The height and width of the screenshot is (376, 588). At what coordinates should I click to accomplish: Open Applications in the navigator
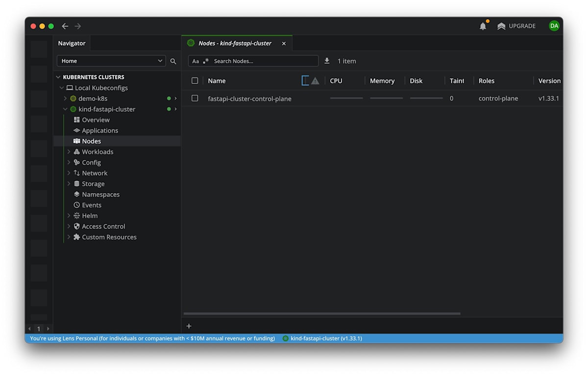coord(100,130)
